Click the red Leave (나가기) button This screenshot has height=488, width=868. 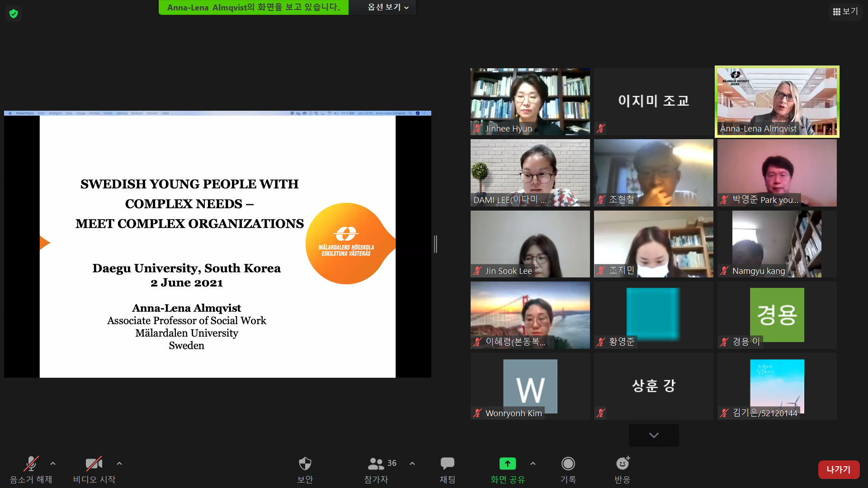[839, 469]
